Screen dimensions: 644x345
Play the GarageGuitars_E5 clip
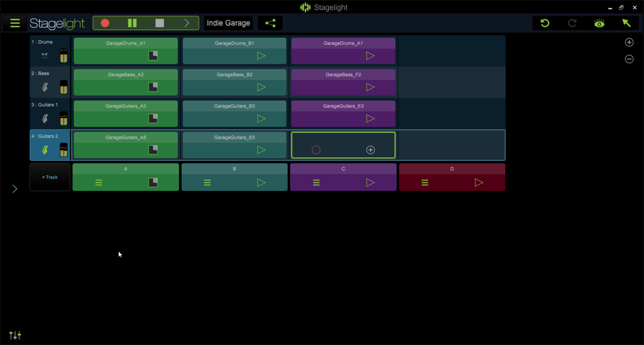(x=261, y=150)
